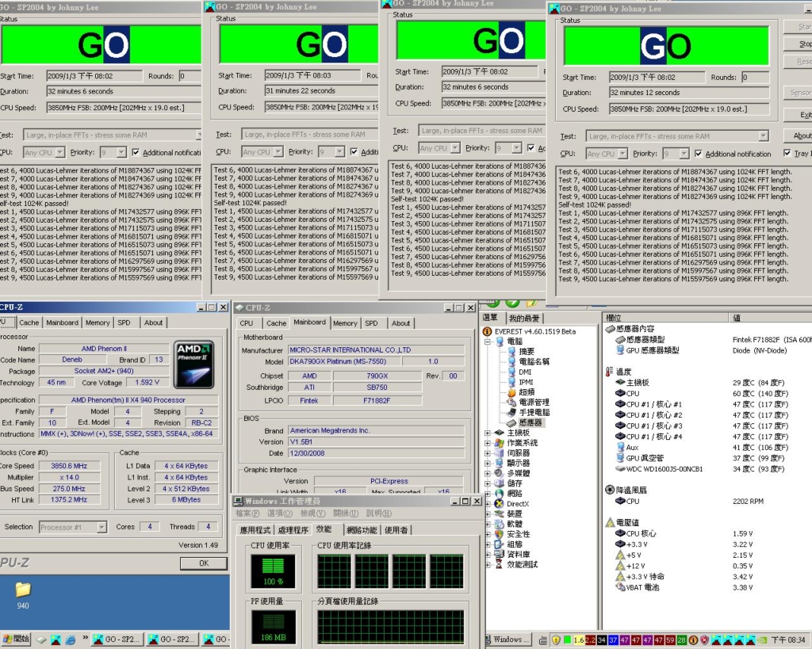
Task: Toggle Additional notification in the 32m12s SP2004 window
Action: [x=699, y=154]
